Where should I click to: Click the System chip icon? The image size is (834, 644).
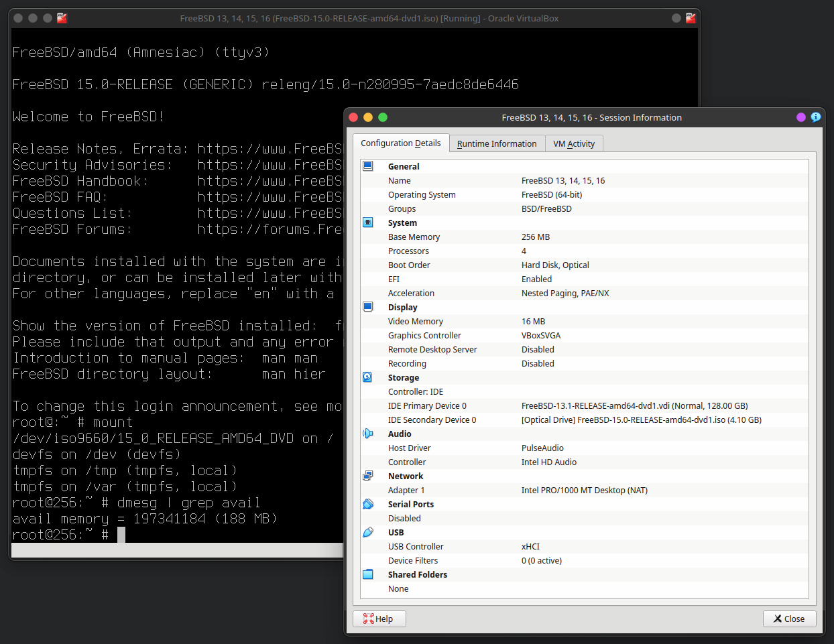pos(368,222)
